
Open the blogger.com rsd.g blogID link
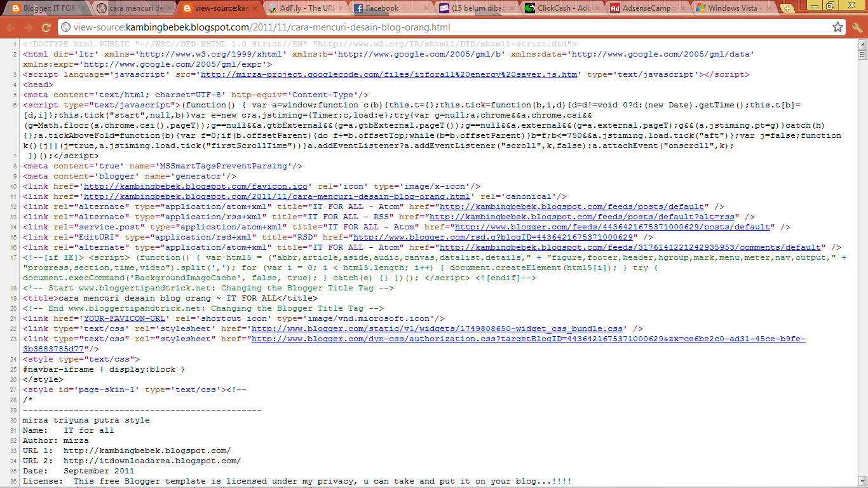point(493,237)
